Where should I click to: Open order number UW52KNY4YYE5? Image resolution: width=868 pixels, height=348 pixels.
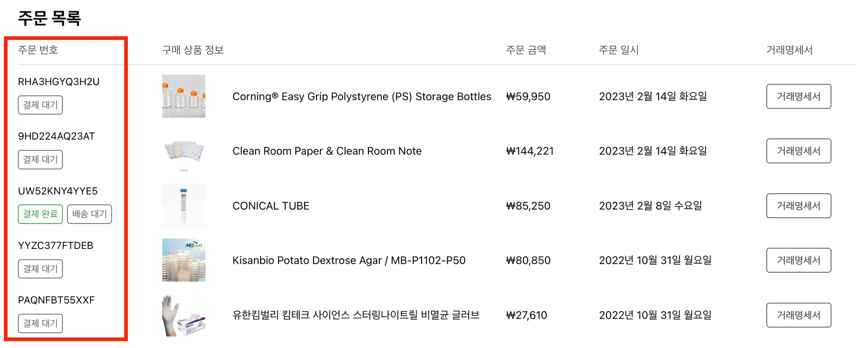pyautogui.click(x=58, y=191)
